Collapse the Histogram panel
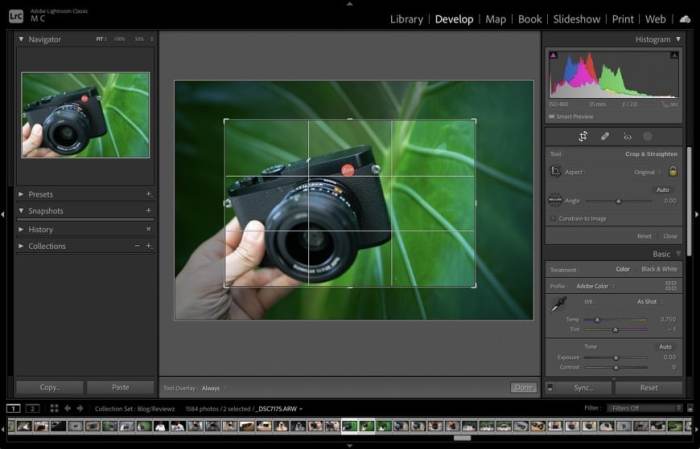Viewport: 700px width, 449px height. click(x=678, y=39)
